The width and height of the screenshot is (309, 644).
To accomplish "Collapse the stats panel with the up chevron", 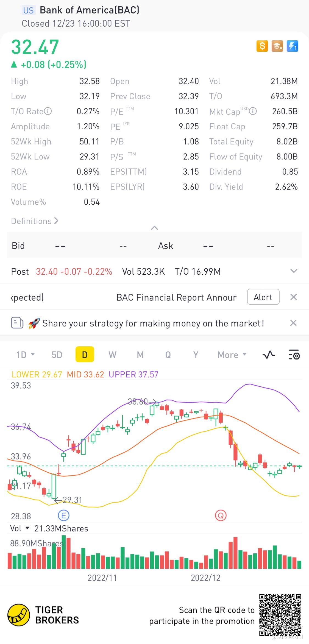I will [154, 228].
